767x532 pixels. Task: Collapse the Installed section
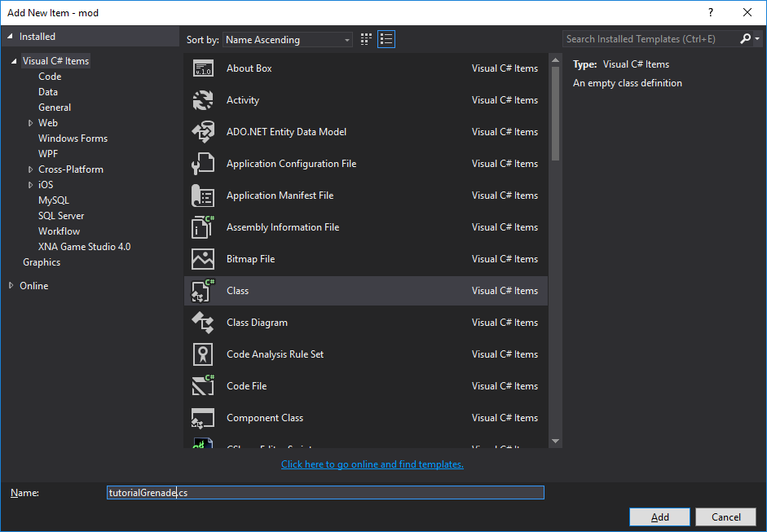pyautogui.click(x=10, y=36)
